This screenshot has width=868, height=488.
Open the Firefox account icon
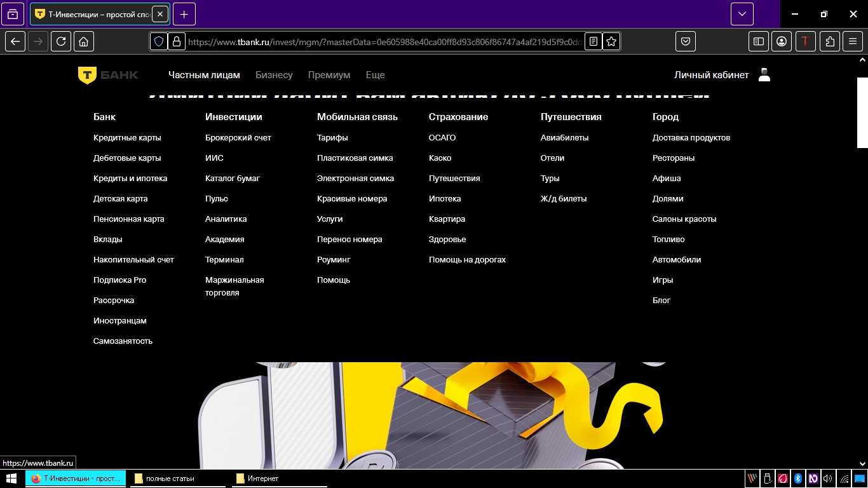[x=782, y=41]
